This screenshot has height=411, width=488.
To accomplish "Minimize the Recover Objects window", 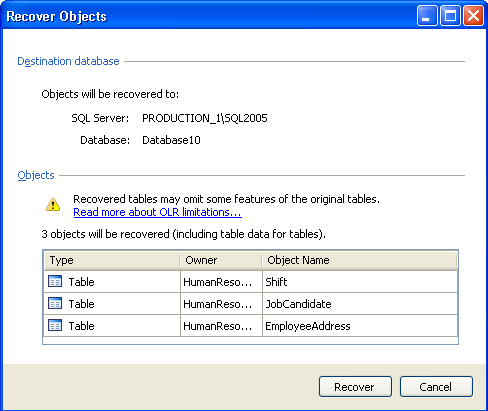I will (427, 16).
